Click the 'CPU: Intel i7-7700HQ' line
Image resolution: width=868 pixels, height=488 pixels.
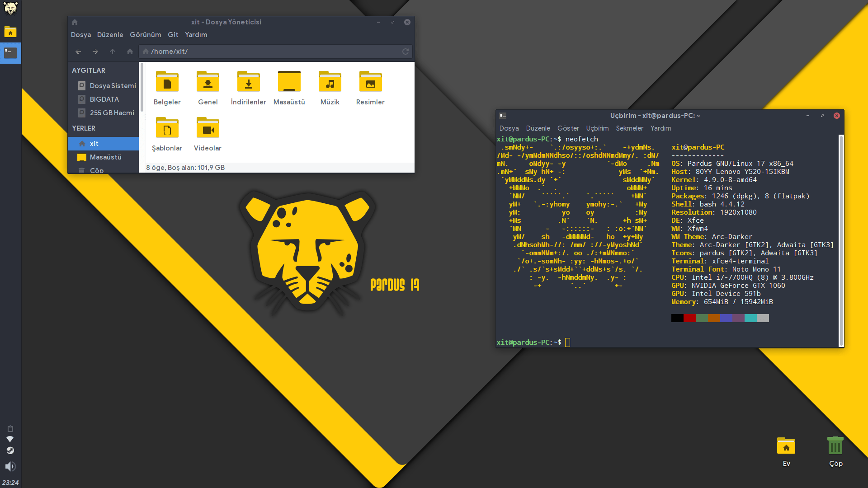pyautogui.click(x=742, y=277)
